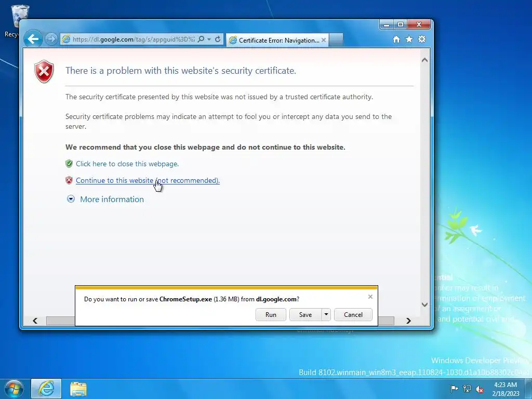Click the More information text

coord(112,199)
